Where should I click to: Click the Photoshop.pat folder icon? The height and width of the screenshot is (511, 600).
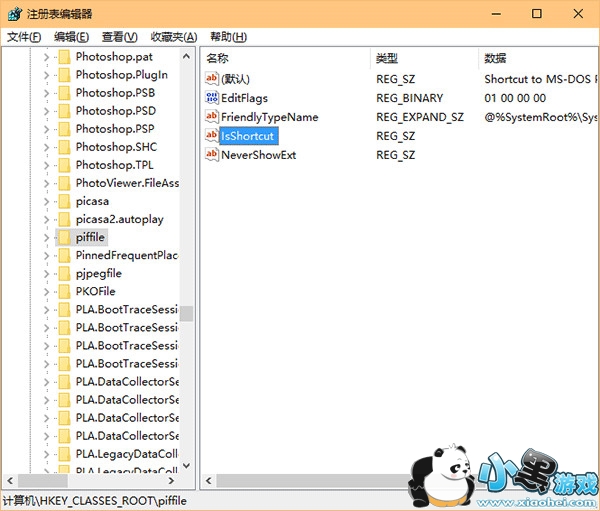coord(64,57)
